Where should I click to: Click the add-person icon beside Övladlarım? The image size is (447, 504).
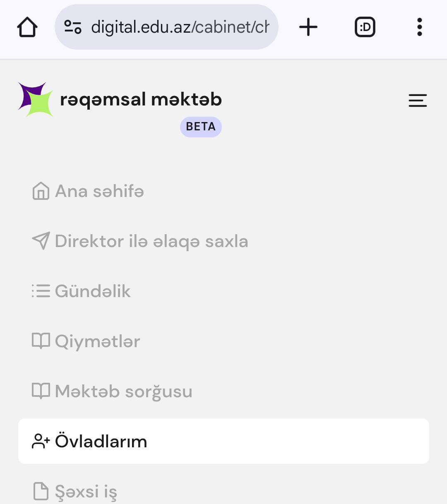pyautogui.click(x=41, y=442)
